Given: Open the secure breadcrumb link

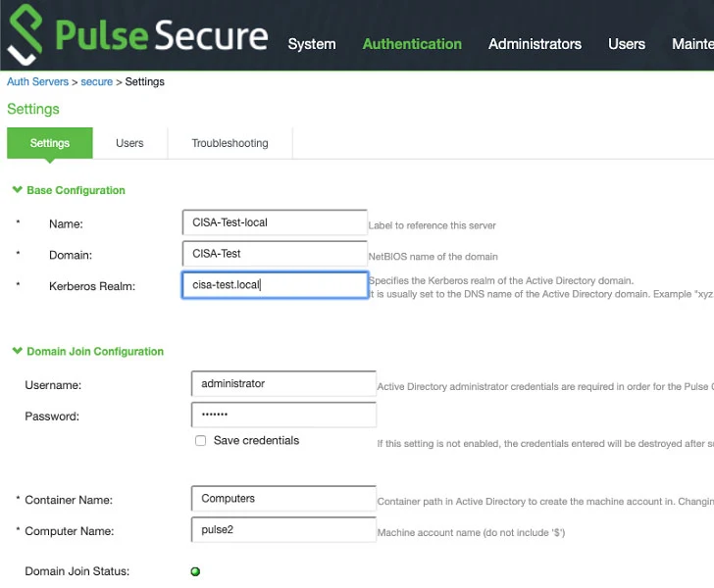Looking at the screenshot, I should tap(96, 82).
